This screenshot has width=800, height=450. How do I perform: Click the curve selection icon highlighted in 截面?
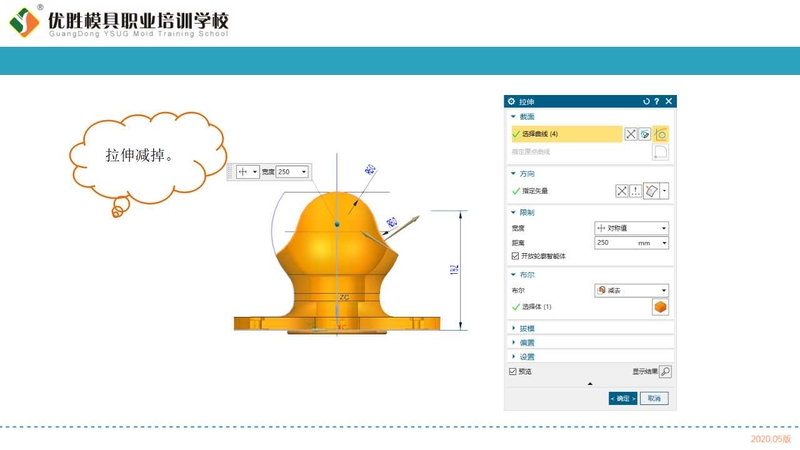coord(661,134)
